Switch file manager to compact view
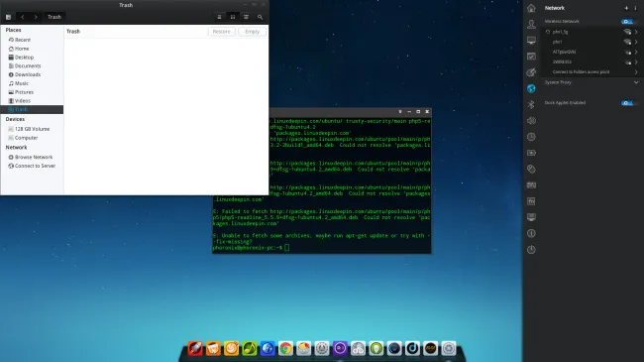This screenshot has width=644, height=362. point(246,17)
